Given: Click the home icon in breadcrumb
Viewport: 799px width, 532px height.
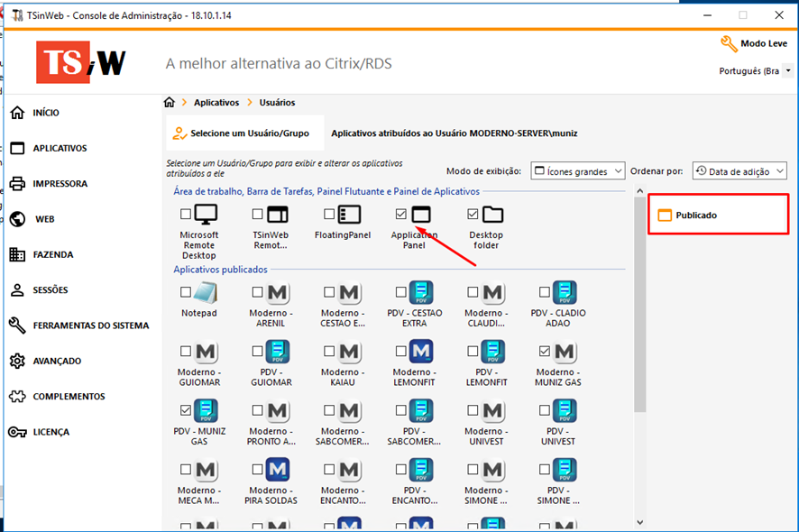Looking at the screenshot, I should [x=169, y=103].
